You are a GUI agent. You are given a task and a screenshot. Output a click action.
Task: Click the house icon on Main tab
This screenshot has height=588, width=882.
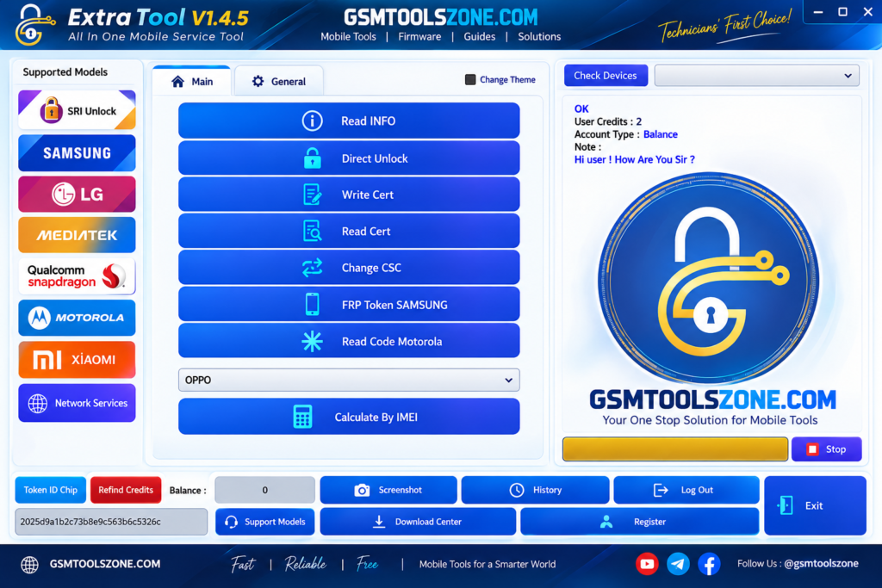(x=177, y=82)
